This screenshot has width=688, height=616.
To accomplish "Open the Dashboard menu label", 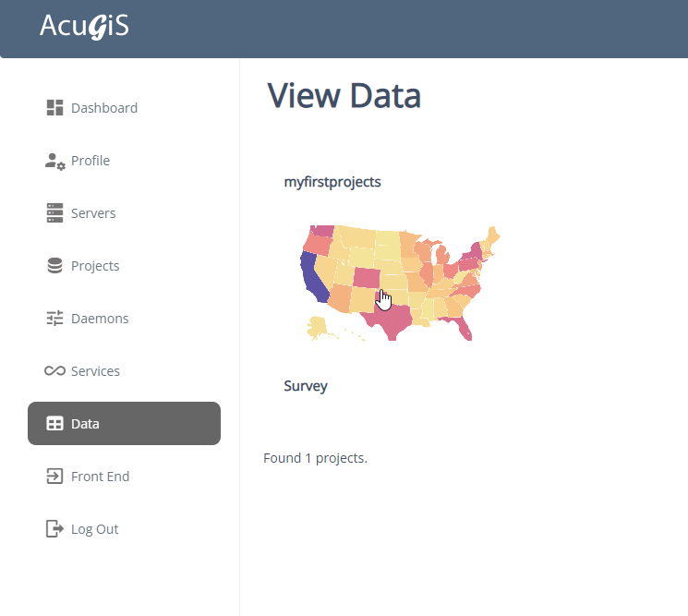I will [104, 108].
